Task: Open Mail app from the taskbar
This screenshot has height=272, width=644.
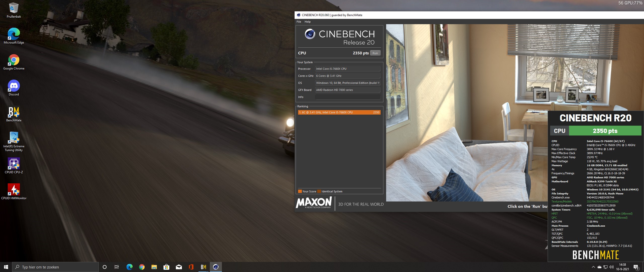Action: 179,267
